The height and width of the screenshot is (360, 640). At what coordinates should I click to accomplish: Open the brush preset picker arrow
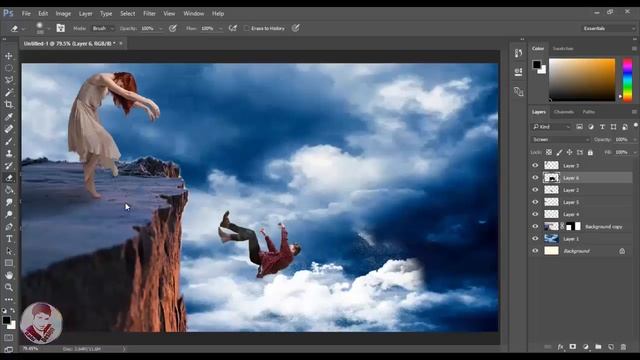tap(49, 29)
